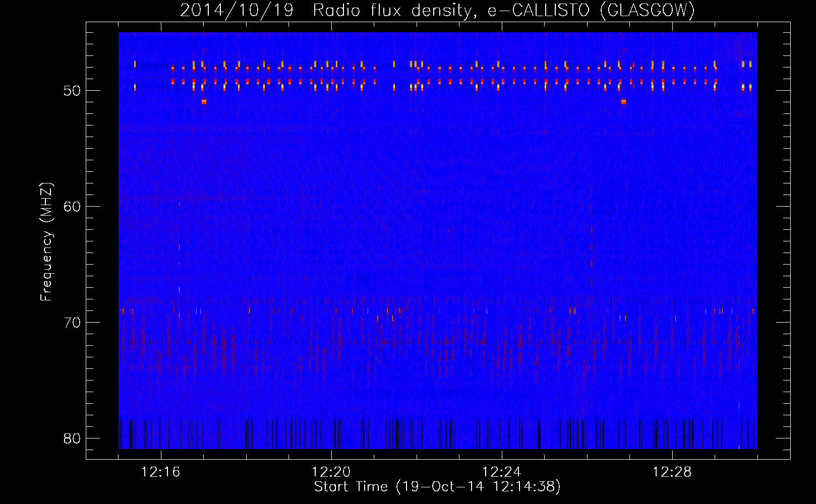Click the 12:20 time tick label
The width and height of the screenshot is (816, 504).
click(x=331, y=472)
